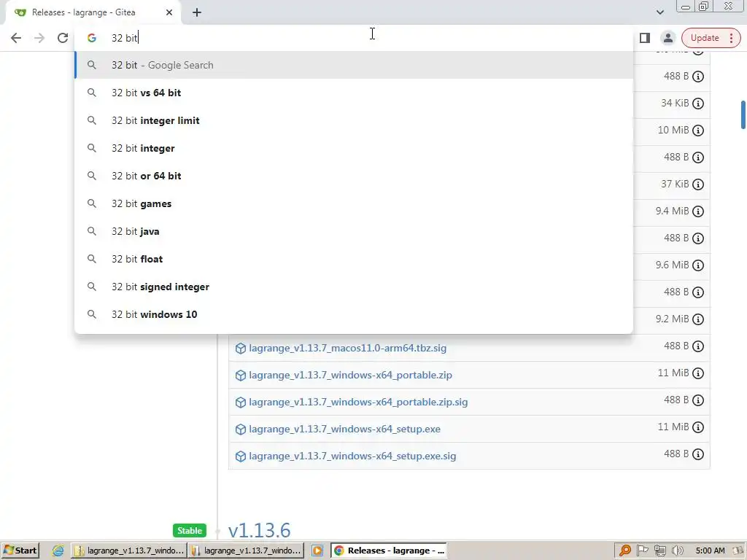Image resolution: width=747 pixels, height=560 pixels.
Task: Show info for the 10 MiB file
Action: point(698,131)
